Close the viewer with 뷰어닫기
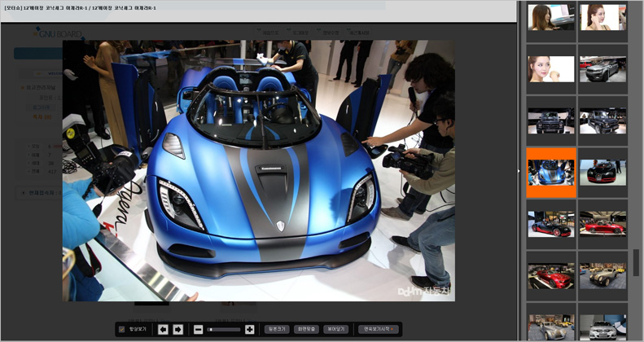644x342 pixels. (x=335, y=329)
